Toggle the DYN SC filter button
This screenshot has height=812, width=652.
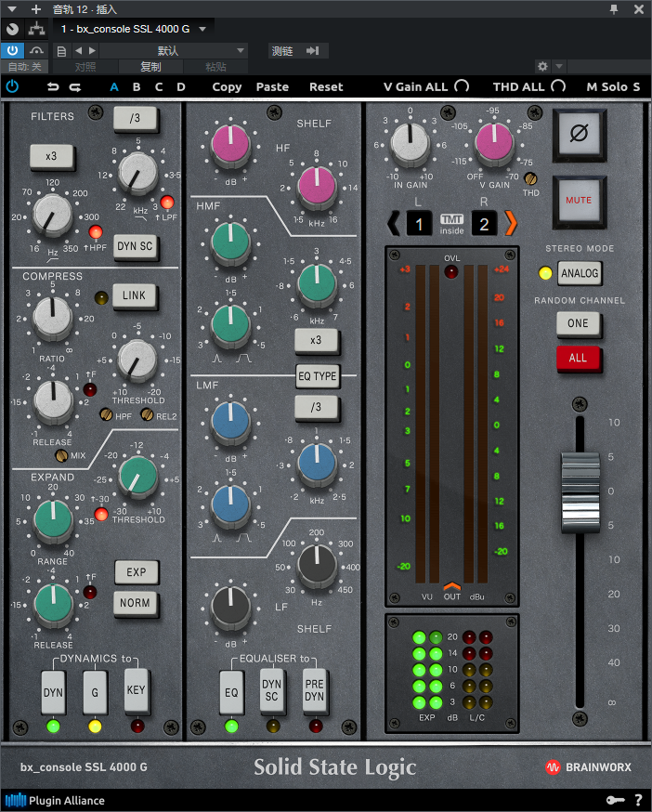point(136,246)
